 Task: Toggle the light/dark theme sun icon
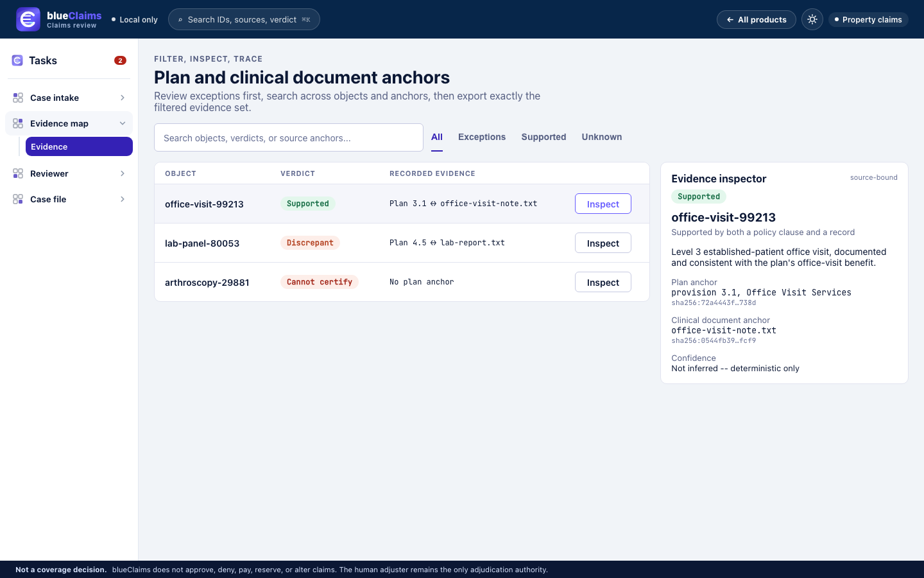point(812,19)
